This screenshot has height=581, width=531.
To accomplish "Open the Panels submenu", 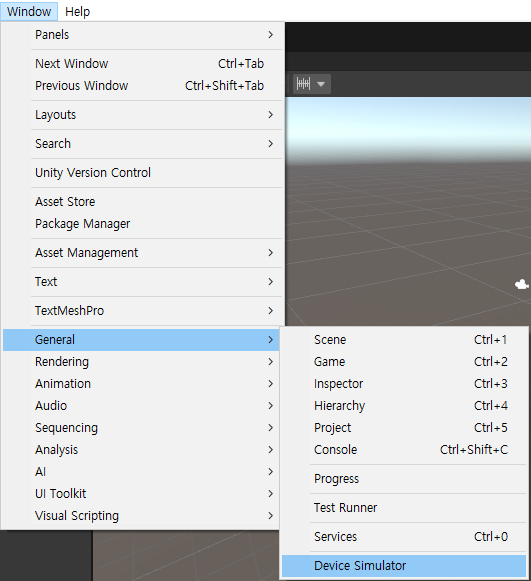I will click(141, 35).
